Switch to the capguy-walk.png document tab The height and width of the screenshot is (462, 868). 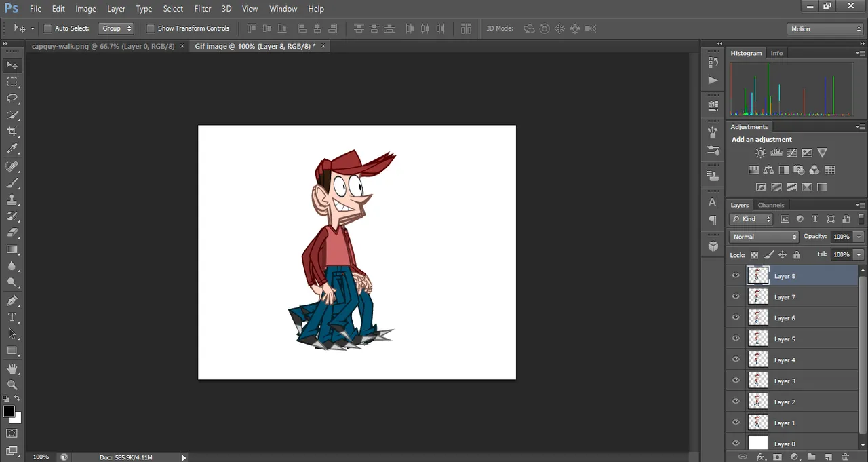coord(103,46)
